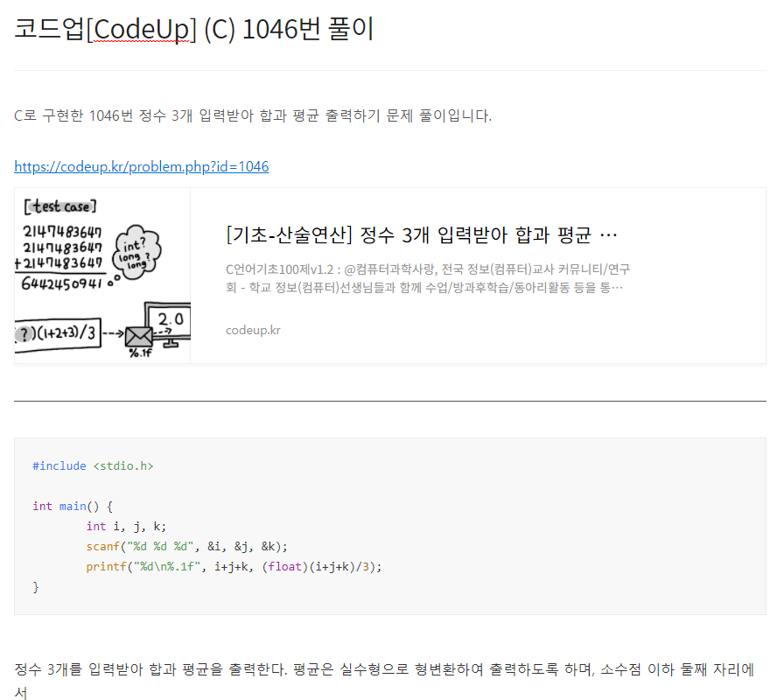This screenshot has width=784, height=700.
Task: Click the intro sentence 'C로 구현한 1046번 정수 3개 입력받아'
Action: tap(253, 115)
